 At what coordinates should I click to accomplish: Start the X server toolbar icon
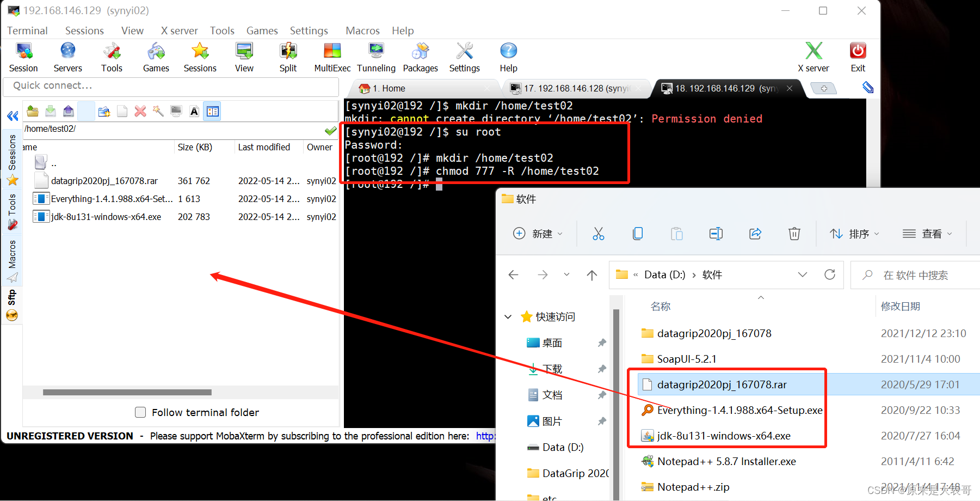813,57
